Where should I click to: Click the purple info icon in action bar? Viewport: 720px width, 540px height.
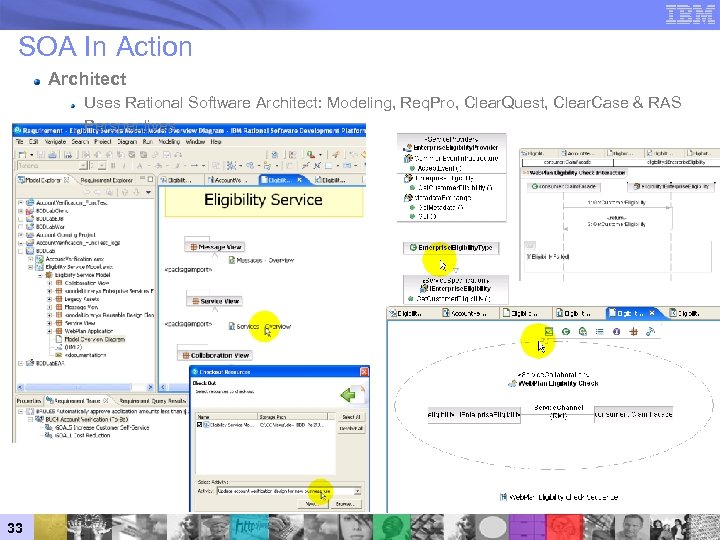point(617,331)
